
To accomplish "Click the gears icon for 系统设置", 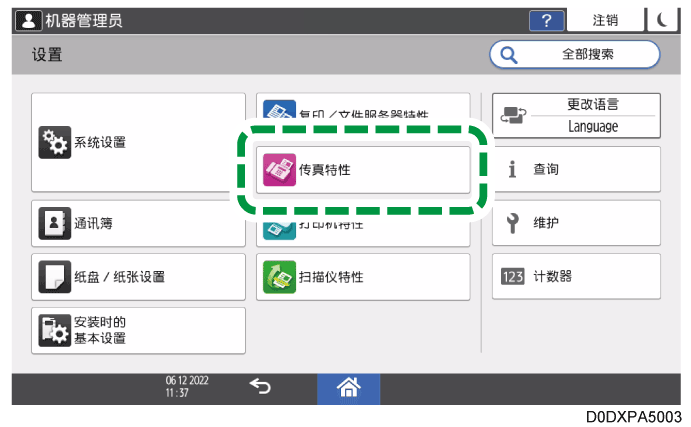I will (55, 142).
